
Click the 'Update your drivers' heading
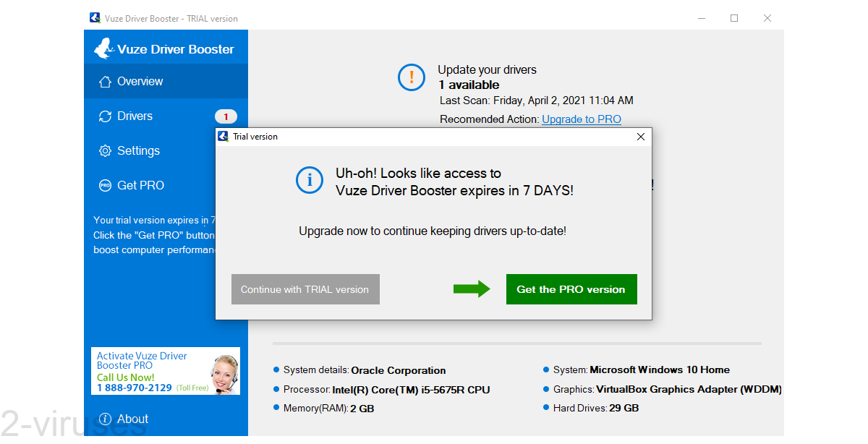(x=488, y=70)
